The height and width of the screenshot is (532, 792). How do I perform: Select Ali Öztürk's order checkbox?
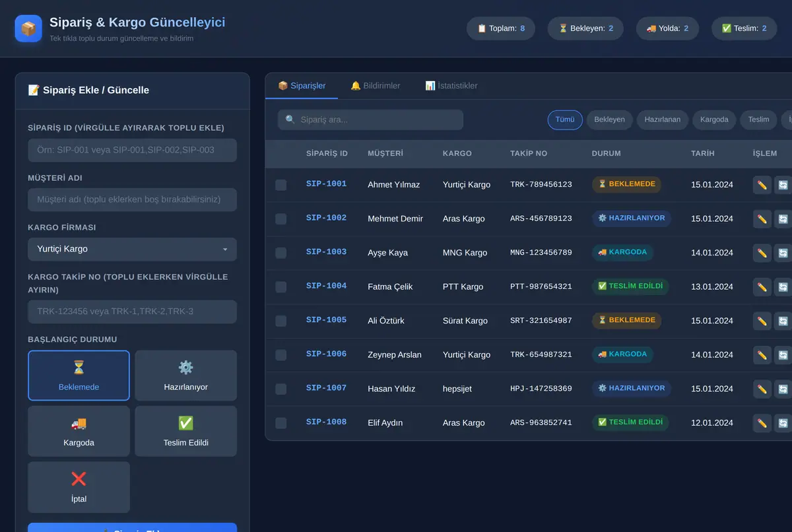281,321
